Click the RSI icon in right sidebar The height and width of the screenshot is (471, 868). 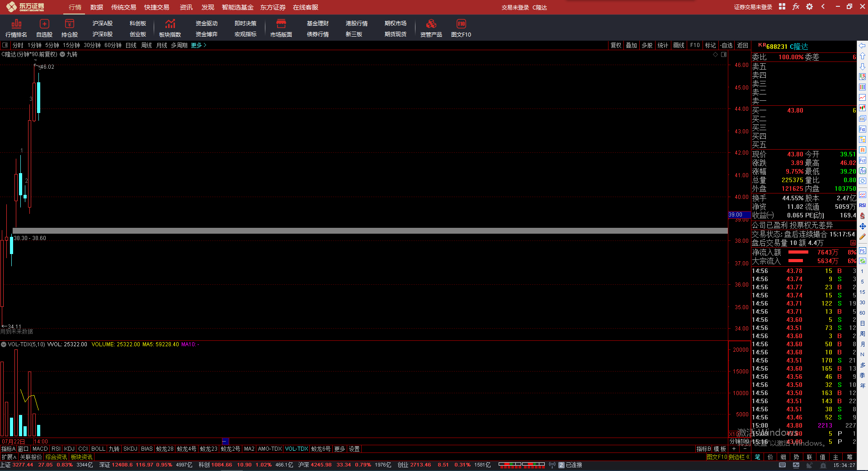[x=863, y=205]
